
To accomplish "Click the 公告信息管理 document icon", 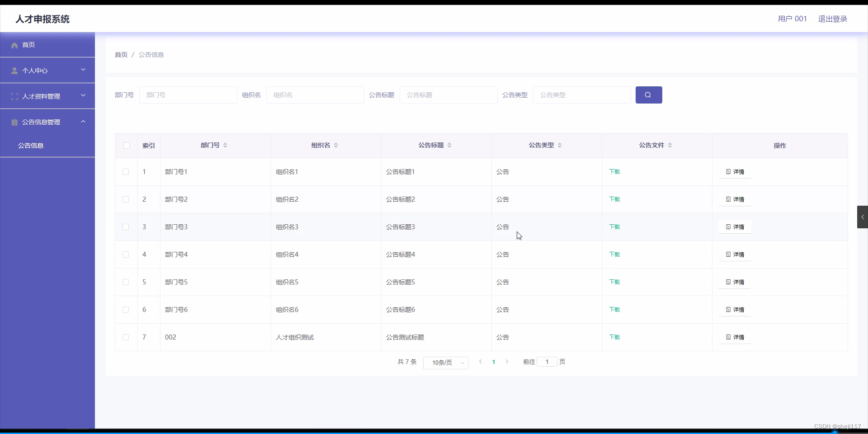I will 14,122.
